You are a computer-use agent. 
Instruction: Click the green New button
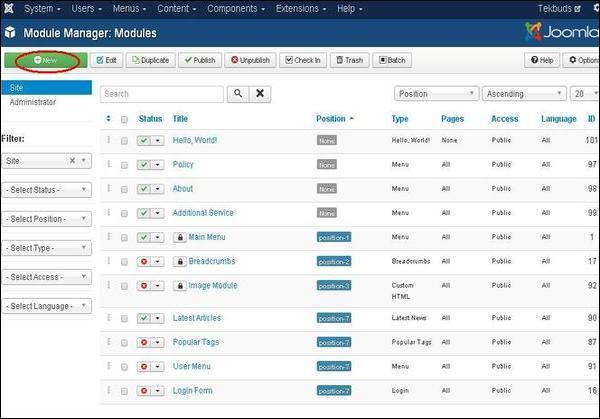click(x=46, y=60)
